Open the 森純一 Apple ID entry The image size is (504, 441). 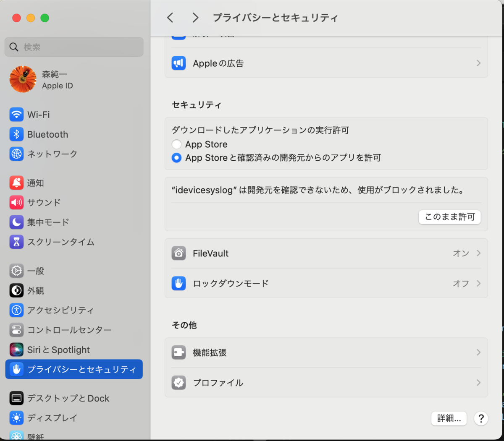tap(74, 79)
